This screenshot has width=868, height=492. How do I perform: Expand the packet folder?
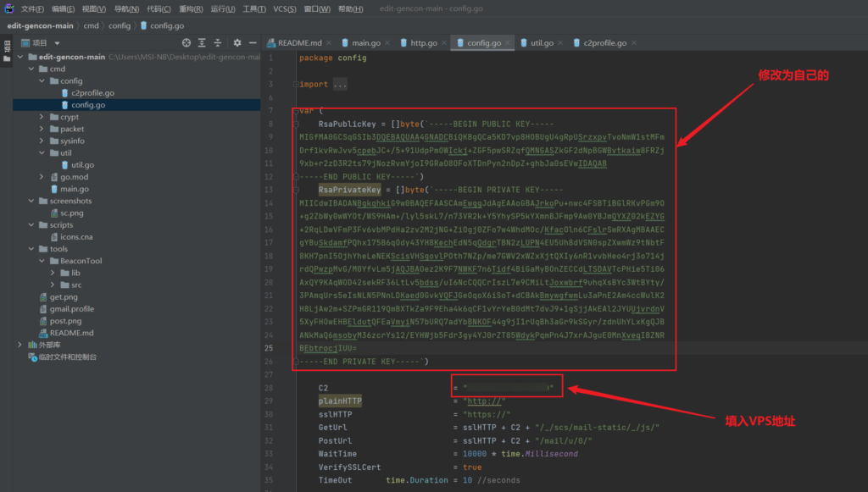(x=42, y=129)
